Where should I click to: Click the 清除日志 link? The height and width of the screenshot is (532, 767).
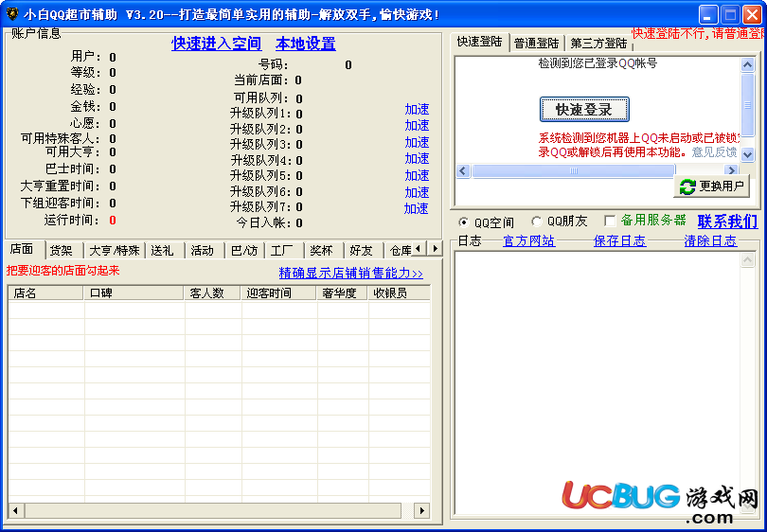(710, 241)
